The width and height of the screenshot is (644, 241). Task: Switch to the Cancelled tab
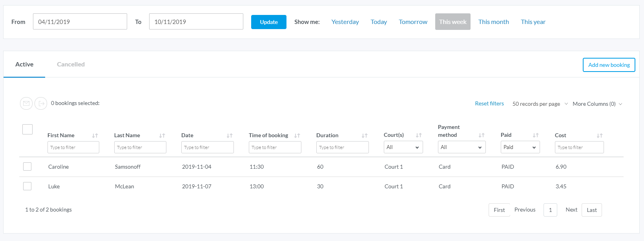(x=71, y=64)
